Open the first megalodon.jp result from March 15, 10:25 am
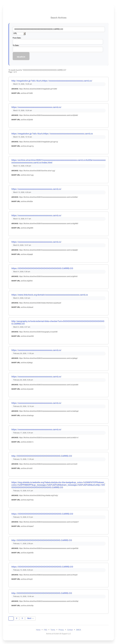 [x=52, y=81]
